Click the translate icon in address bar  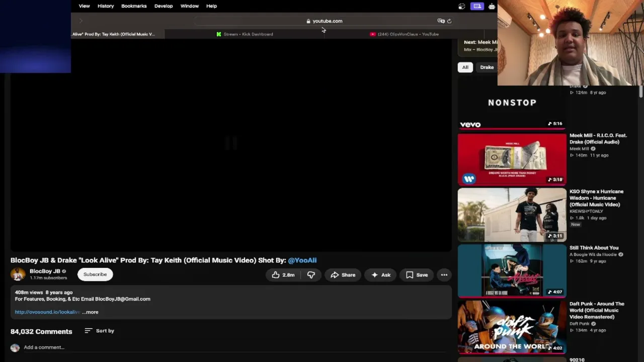(x=441, y=21)
